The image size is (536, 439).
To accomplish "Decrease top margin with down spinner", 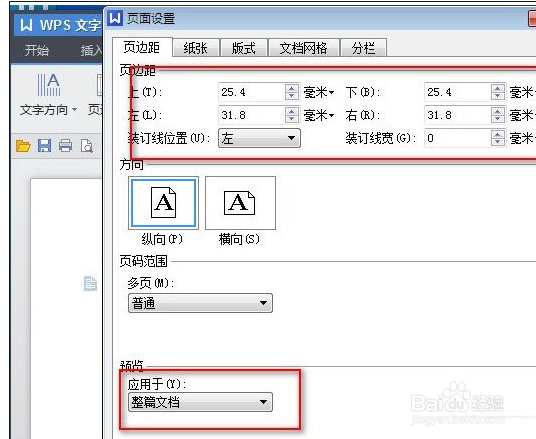I will click(292, 96).
